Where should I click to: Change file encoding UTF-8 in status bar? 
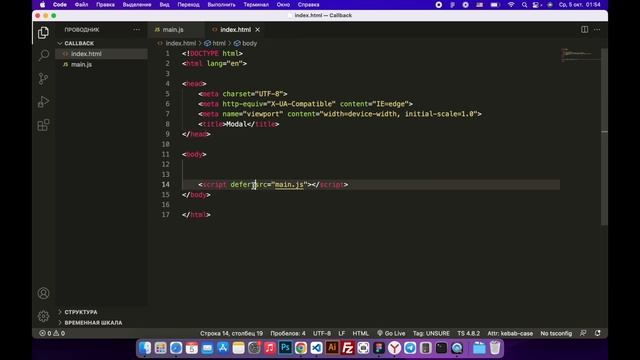coord(322,333)
